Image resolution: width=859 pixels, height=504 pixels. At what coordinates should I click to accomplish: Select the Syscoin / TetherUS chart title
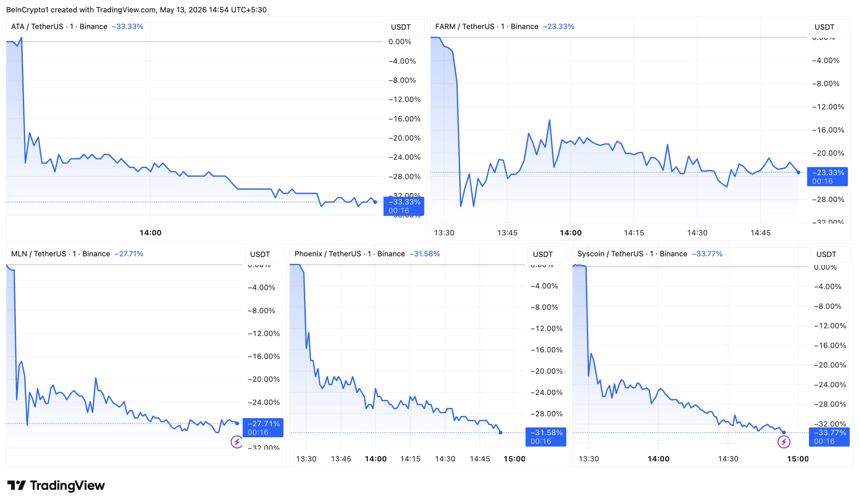pos(632,254)
